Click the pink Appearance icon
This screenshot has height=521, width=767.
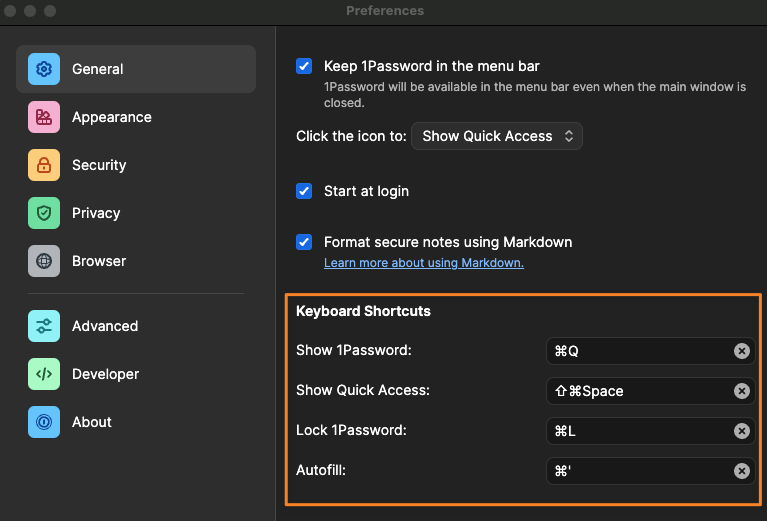point(44,117)
